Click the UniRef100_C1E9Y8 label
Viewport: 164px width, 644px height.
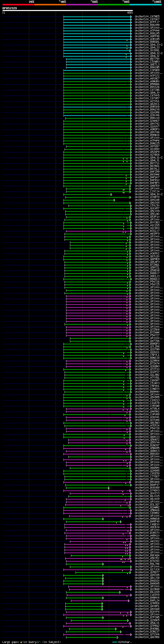click(x=147, y=595)
